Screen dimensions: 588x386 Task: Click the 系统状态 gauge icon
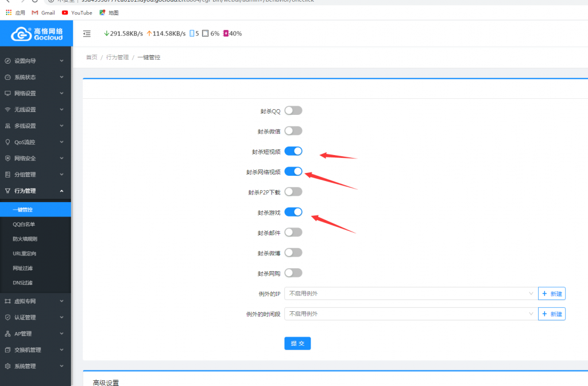(7, 77)
